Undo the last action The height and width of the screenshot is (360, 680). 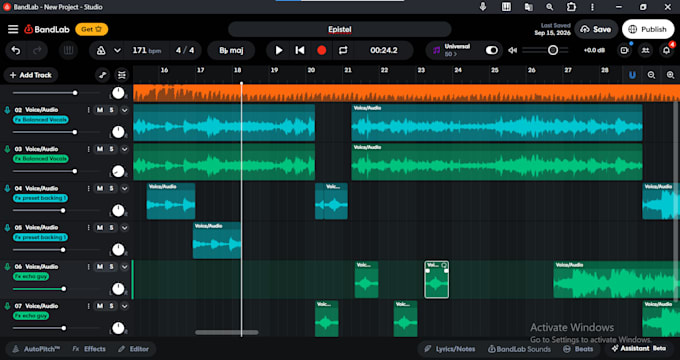[16, 51]
